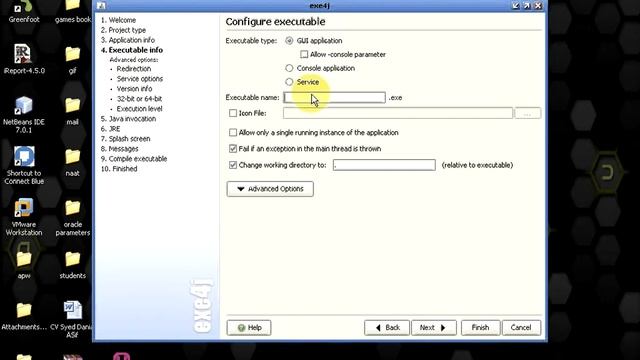Open Shortcut to Connect Blue icon
This screenshot has height=360, width=640.
tap(24, 165)
